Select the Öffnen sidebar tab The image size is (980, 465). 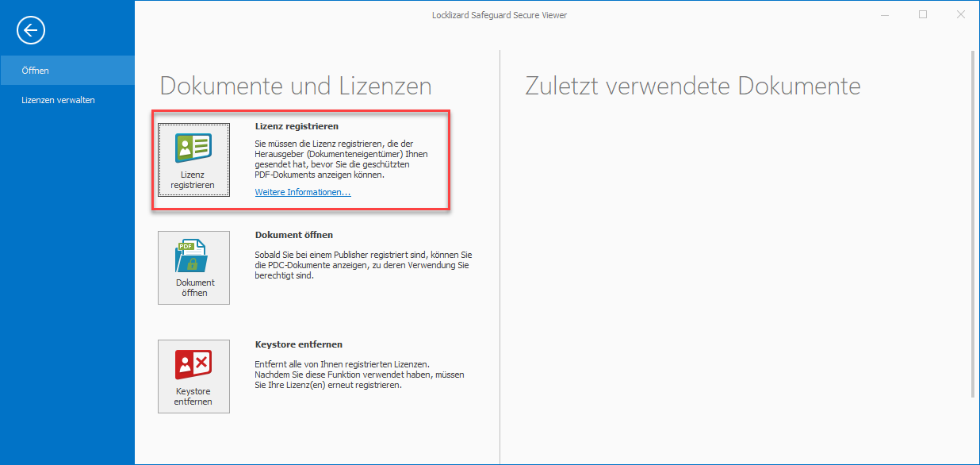(67, 71)
